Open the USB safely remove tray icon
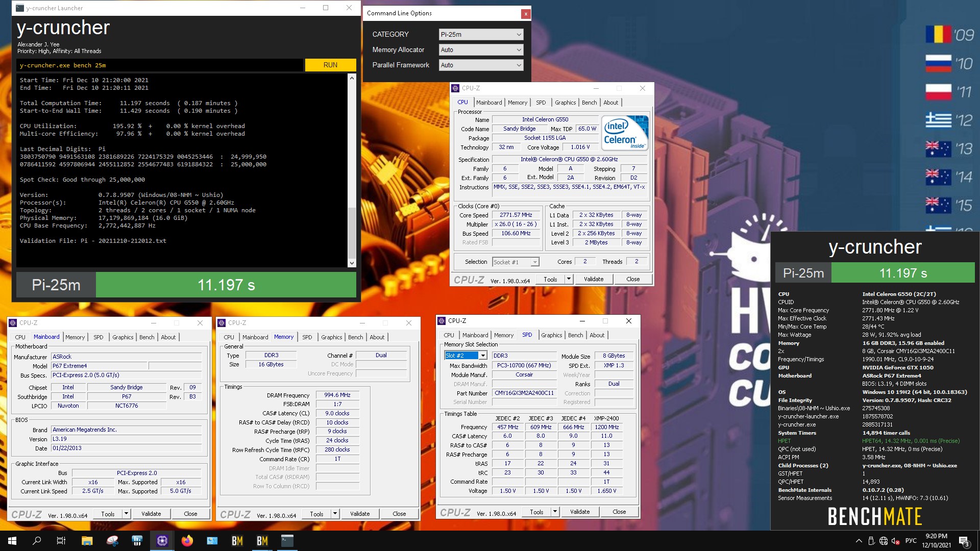The height and width of the screenshot is (551, 980). (x=871, y=541)
